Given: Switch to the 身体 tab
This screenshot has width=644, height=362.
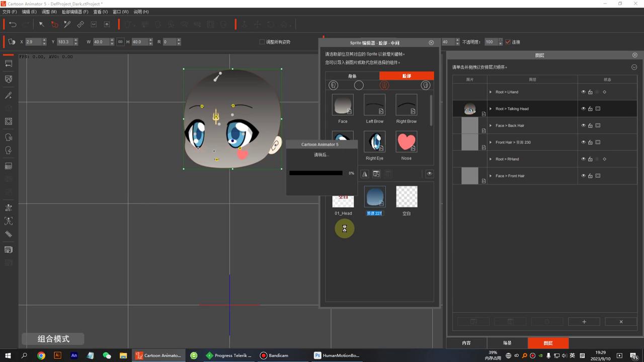Looking at the screenshot, I should (x=352, y=76).
